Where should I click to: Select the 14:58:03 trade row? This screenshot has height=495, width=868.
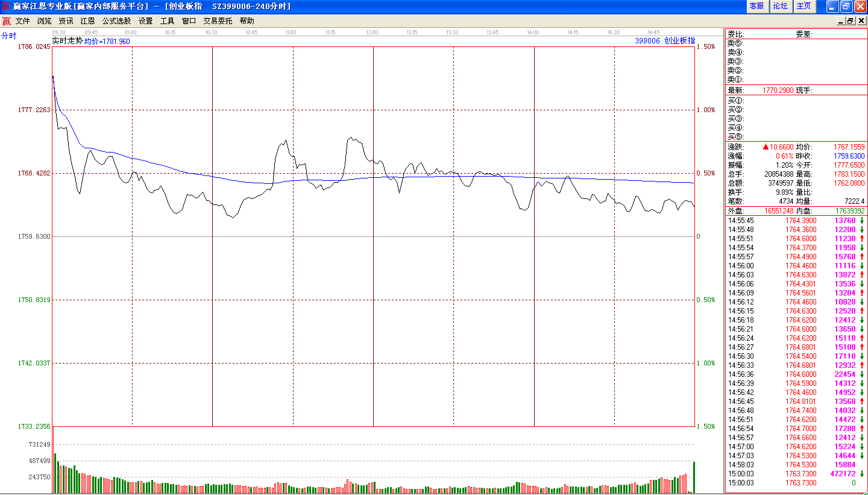[796, 465]
